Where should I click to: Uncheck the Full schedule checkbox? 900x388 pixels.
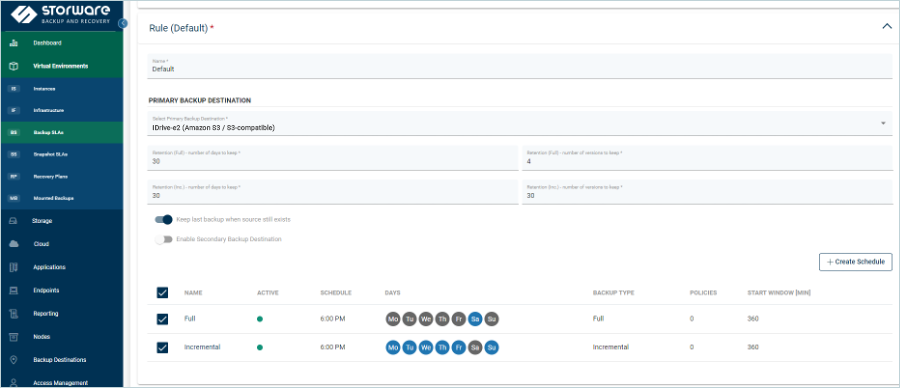tap(162, 319)
